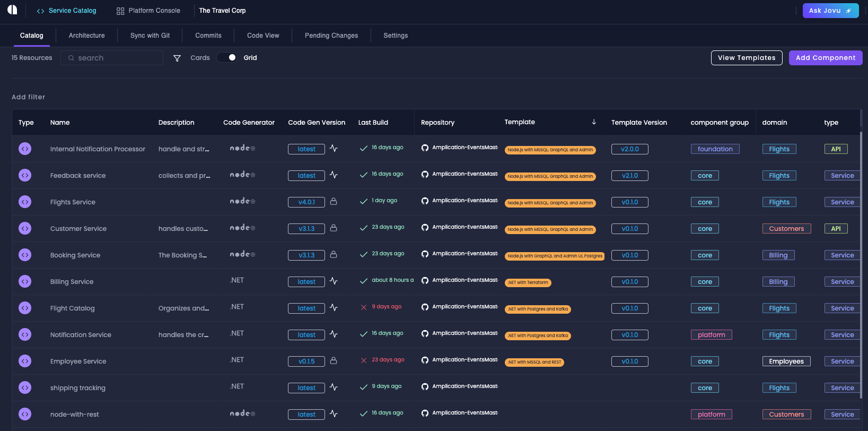868x431 pixels.
Task: Click the Add Component button
Action: (x=825, y=58)
